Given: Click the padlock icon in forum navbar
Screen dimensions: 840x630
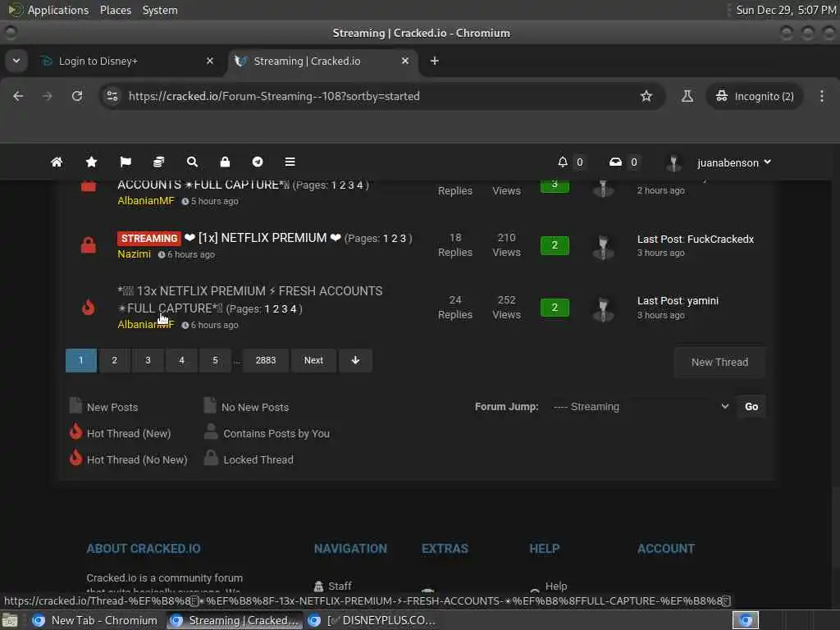Looking at the screenshot, I should point(225,162).
